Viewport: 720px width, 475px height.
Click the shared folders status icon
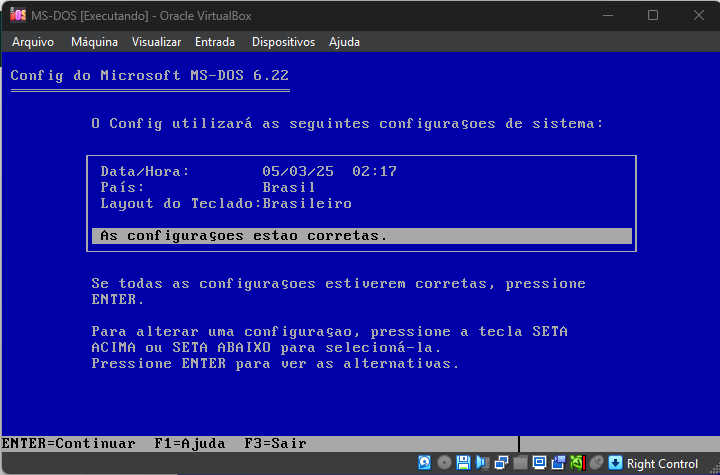(520, 463)
